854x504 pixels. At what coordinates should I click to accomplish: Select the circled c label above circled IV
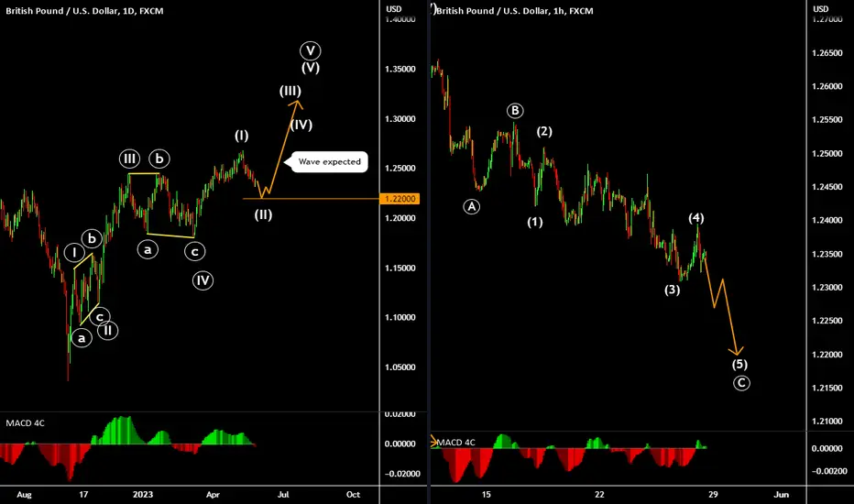point(195,252)
